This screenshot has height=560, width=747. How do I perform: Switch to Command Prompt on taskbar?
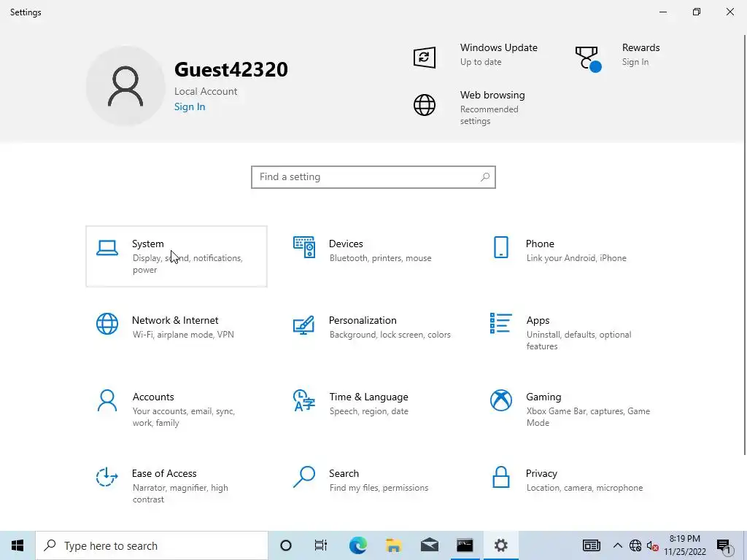click(x=465, y=545)
